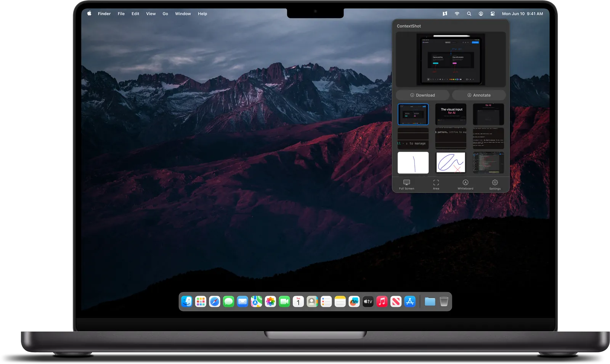Open Messages from the Dock
Image resolution: width=610 pixels, height=364 pixels.
coord(228,302)
